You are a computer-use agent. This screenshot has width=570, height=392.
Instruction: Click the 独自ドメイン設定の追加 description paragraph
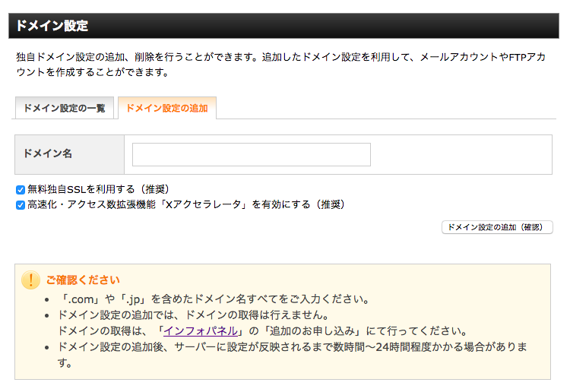point(280,65)
